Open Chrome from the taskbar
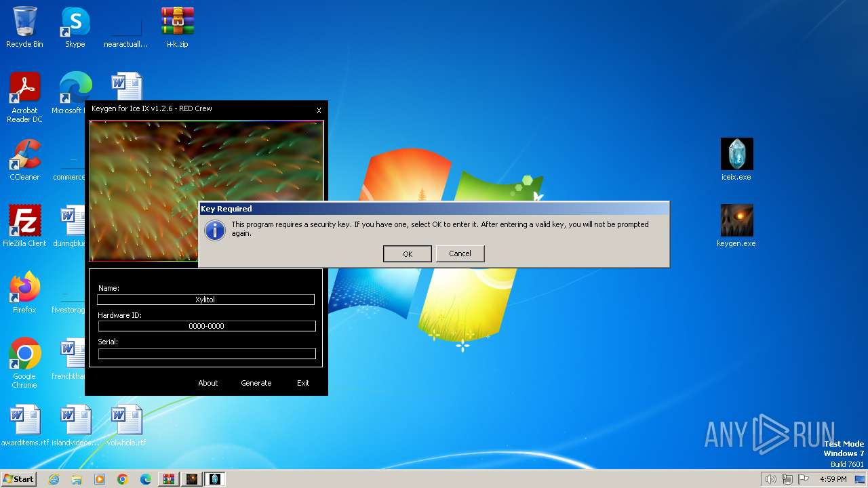Viewport: 868px width, 488px height. tap(123, 479)
